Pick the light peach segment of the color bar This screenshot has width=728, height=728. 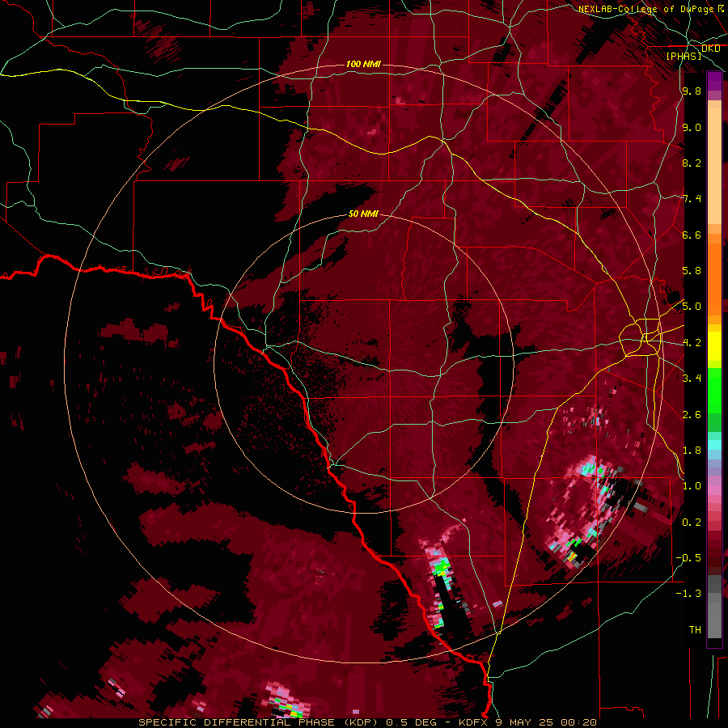(x=714, y=167)
